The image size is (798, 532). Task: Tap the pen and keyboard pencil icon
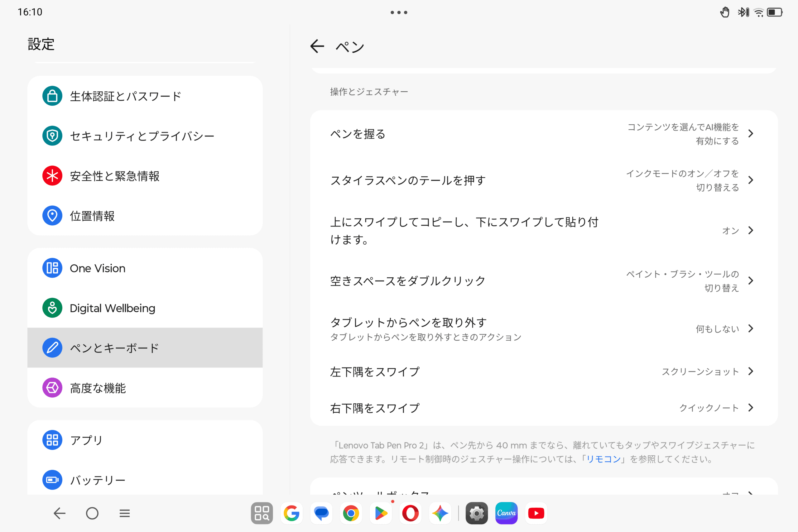coord(52,348)
